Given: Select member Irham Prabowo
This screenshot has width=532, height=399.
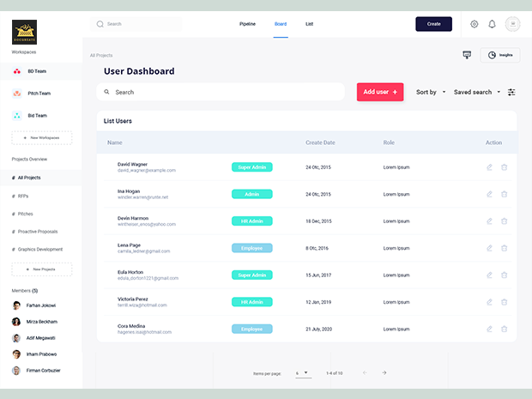Looking at the screenshot, I should (x=34, y=354).
